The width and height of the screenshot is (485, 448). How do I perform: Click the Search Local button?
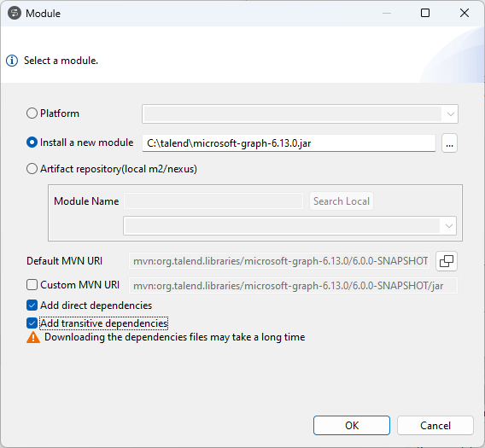pyautogui.click(x=342, y=201)
